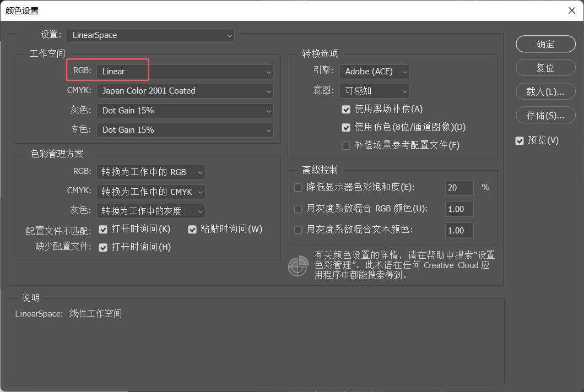584x392 pixels.
Task: Open the 转换为工作中的 RGB policy dropdown
Action: pyautogui.click(x=151, y=172)
